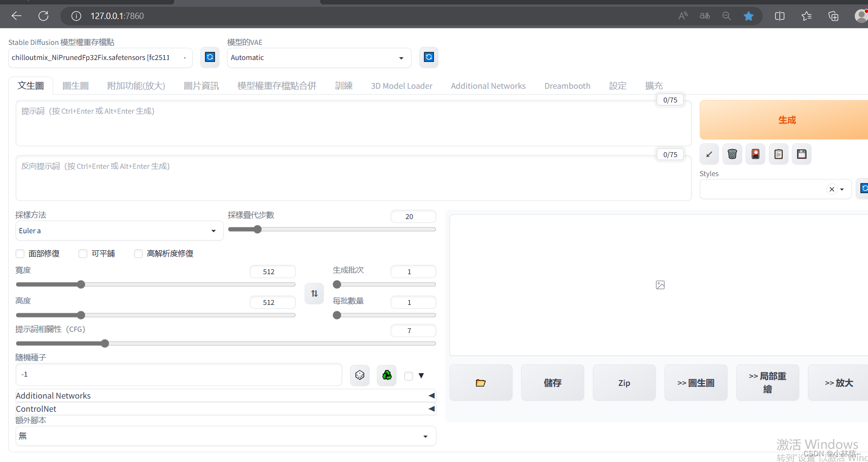Apply selected styles with clipboard icon
This screenshot has height=462, width=868.
click(779, 154)
